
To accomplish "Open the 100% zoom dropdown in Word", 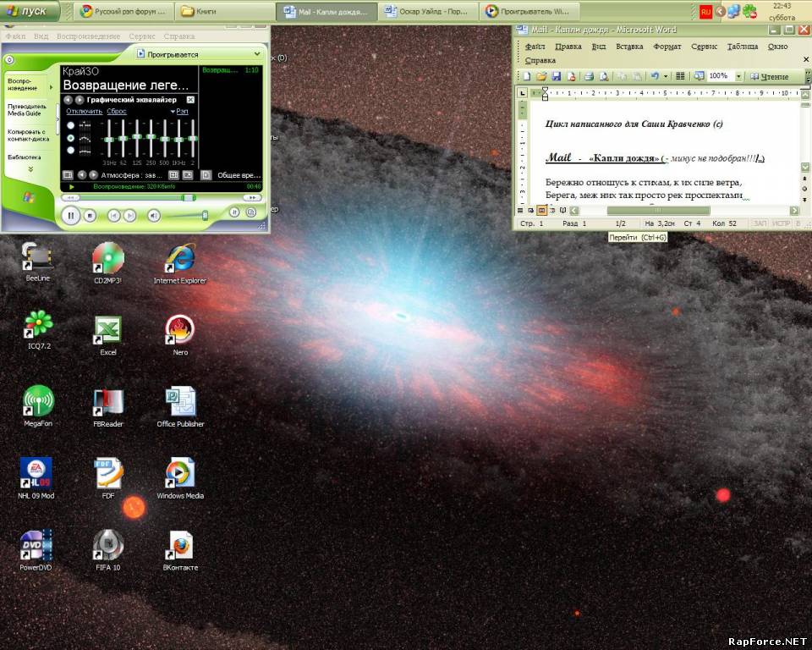I will coord(738,76).
